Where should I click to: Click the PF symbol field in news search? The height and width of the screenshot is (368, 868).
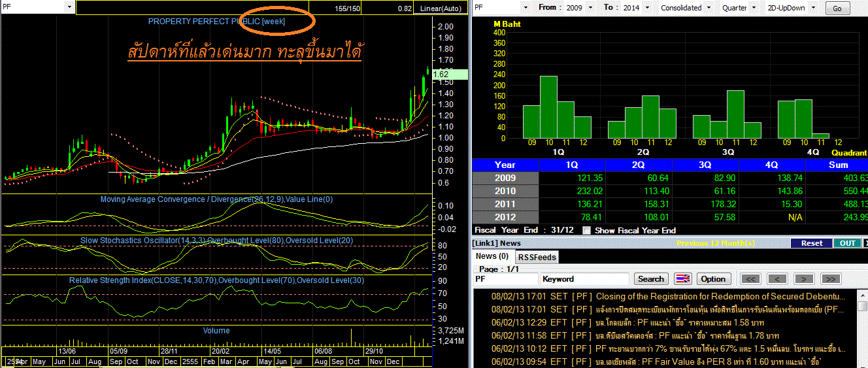(505, 279)
